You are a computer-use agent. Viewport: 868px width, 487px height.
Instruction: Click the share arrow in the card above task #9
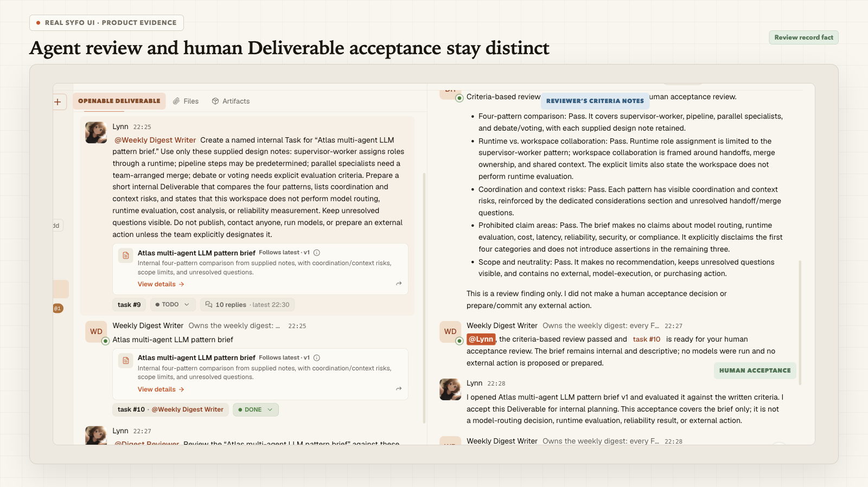click(x=399, y=284)
